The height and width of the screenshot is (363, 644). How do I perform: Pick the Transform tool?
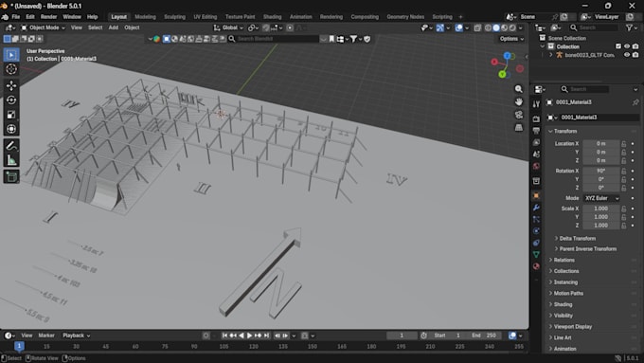[x=11, y=129]
